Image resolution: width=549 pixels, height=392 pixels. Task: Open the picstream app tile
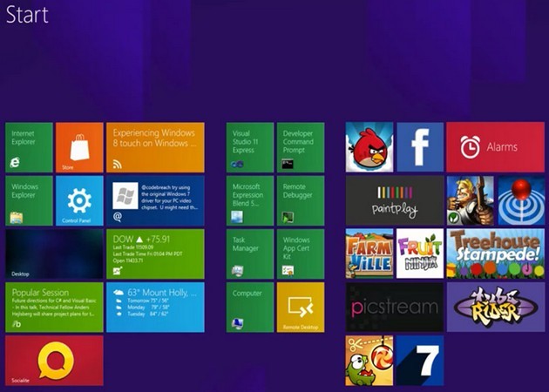(x=395, y=308)
